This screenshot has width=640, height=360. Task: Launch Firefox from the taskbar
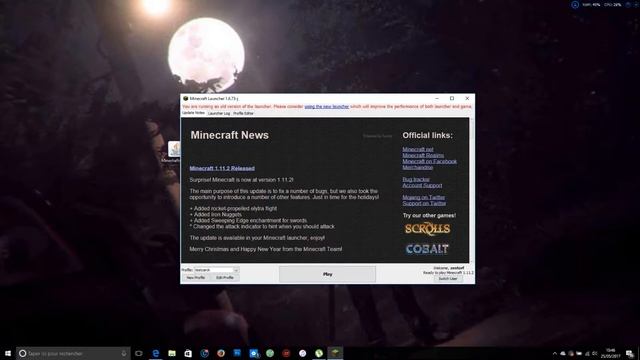tap(221, 353)
